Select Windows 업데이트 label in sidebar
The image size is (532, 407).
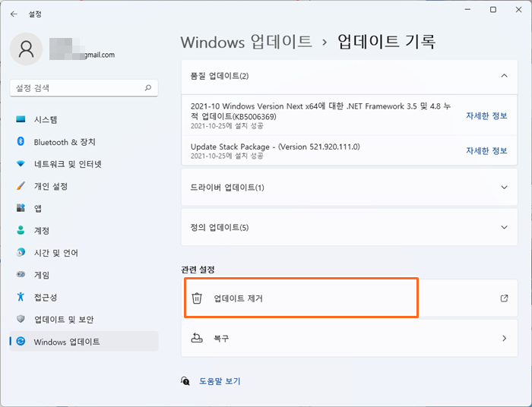[67, 342]
